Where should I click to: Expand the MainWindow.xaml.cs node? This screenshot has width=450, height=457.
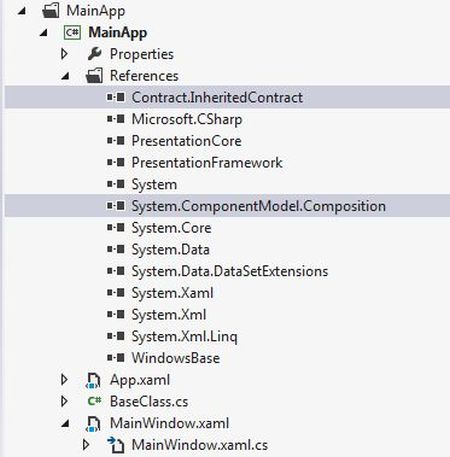pyautogui.click(x=86, y=445)
